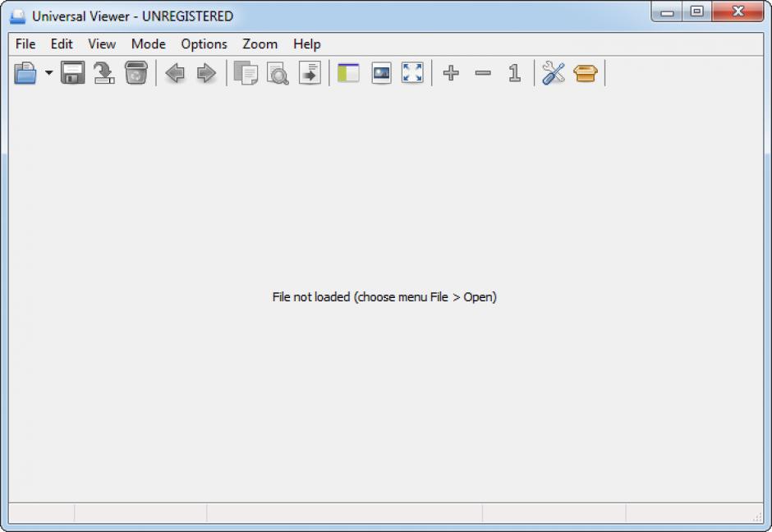Open the Help menu
The width and height of the screenshot is (772, 532).
[306, 44]
